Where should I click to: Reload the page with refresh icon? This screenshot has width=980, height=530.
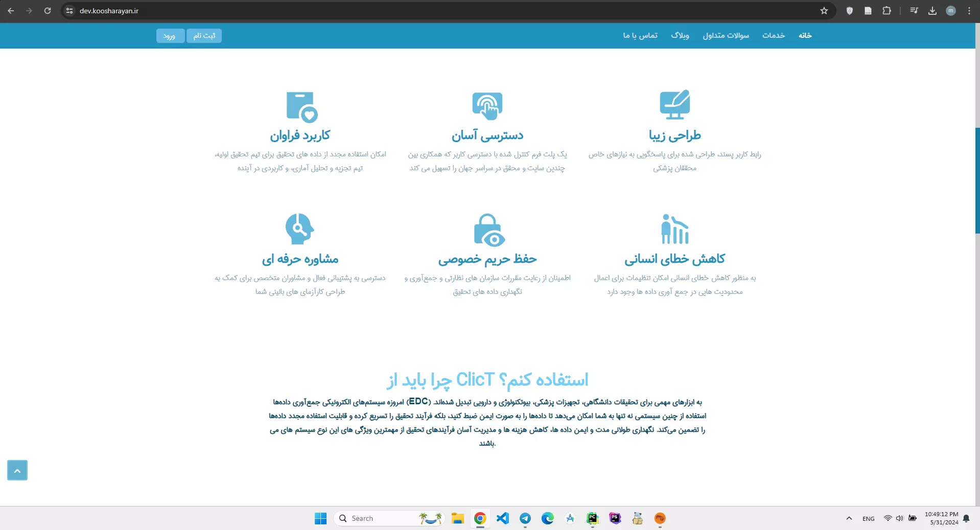pos(48,11)
